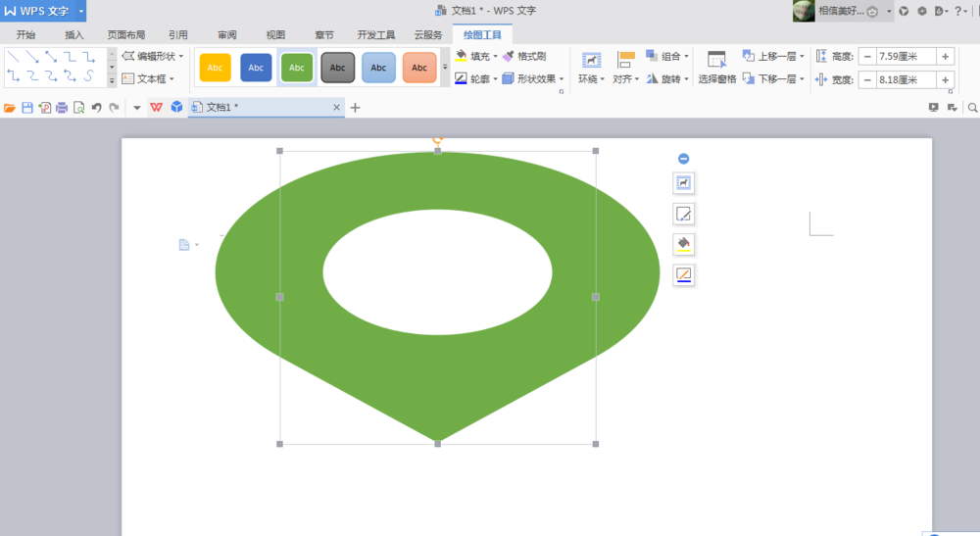Click the undo arrow icon
This screenshot has height=536, width=980.
(x=96, y=108)
